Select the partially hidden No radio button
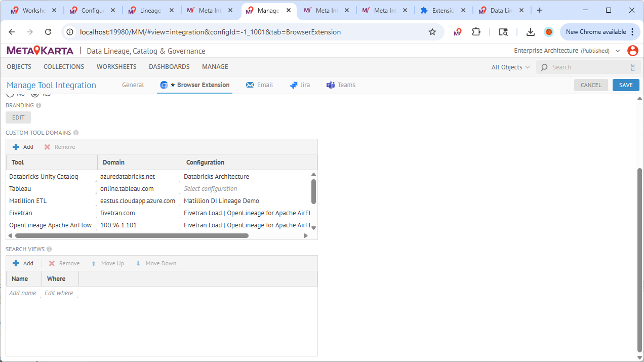The width and height of the screenshot is (644, 362). click(10, 95)
